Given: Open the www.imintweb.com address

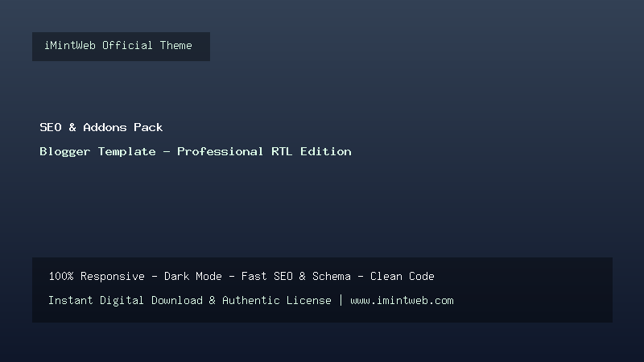Looking at the screenshot, I should [402, 300].
